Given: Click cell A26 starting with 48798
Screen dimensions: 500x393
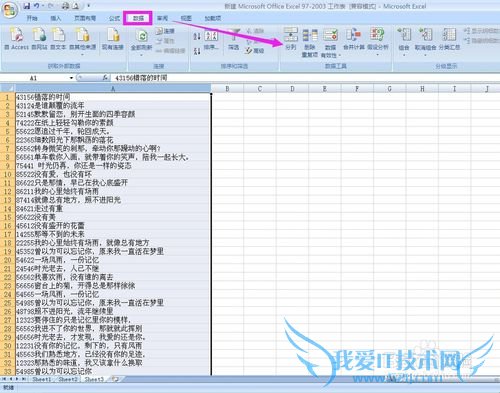Looking at the screenshot, I should click(113, 311).
